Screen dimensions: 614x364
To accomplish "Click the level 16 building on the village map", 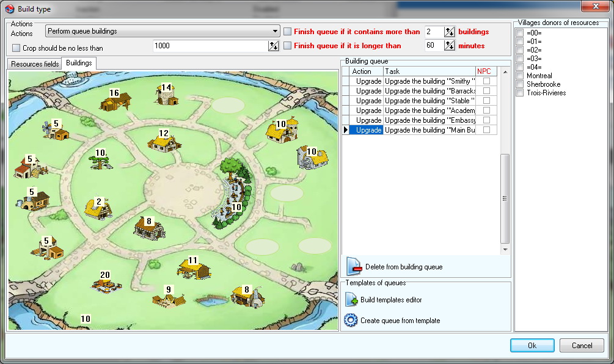I will tap(115, 101).
